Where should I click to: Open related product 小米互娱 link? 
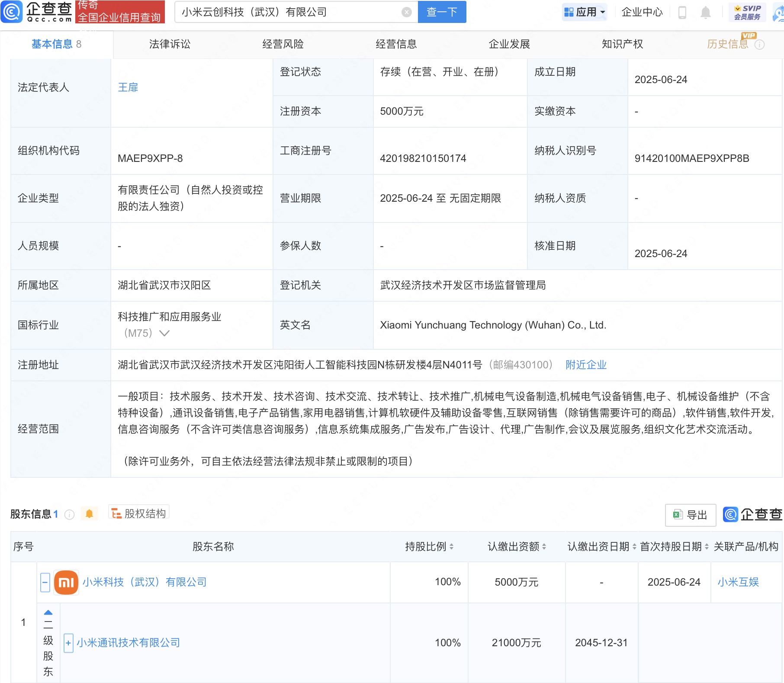tap(738, 582)
